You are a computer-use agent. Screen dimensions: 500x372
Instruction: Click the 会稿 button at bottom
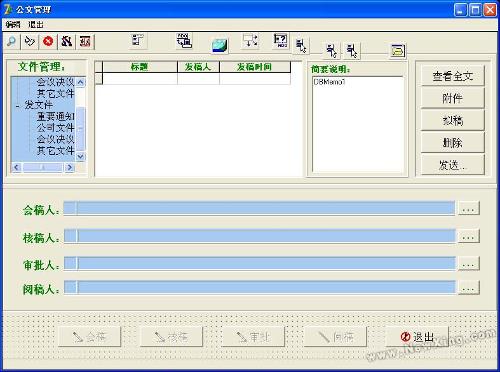coord(90,337)
